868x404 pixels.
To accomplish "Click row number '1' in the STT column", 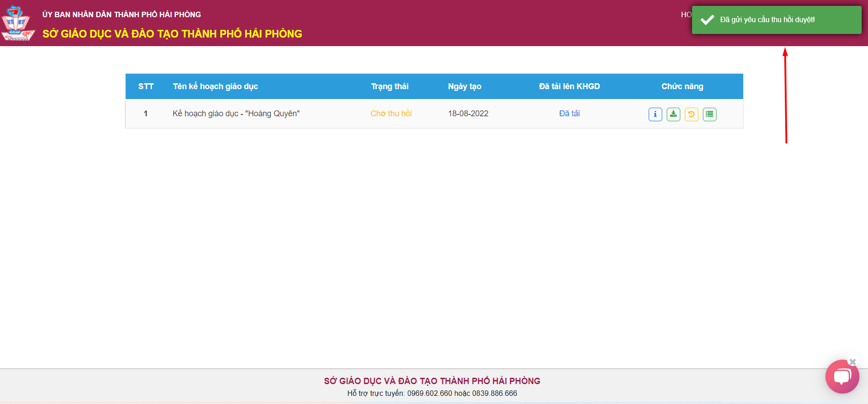I will pyautogui.click(x=146, y=114).
